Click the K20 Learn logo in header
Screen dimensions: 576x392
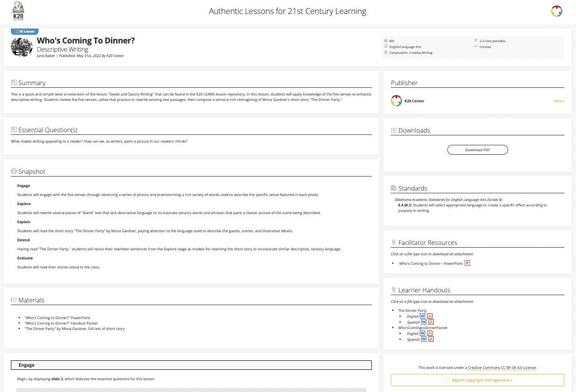click(x=19, y=11)
